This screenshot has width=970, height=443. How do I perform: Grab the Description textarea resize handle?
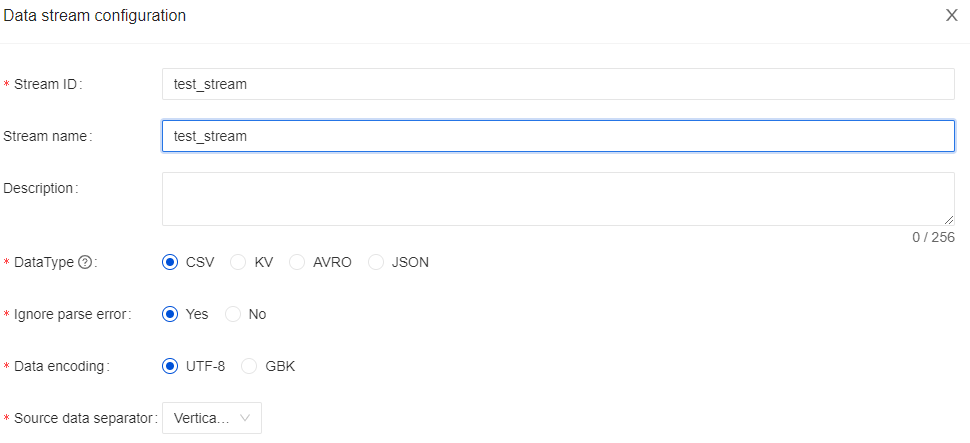[949, 220]
